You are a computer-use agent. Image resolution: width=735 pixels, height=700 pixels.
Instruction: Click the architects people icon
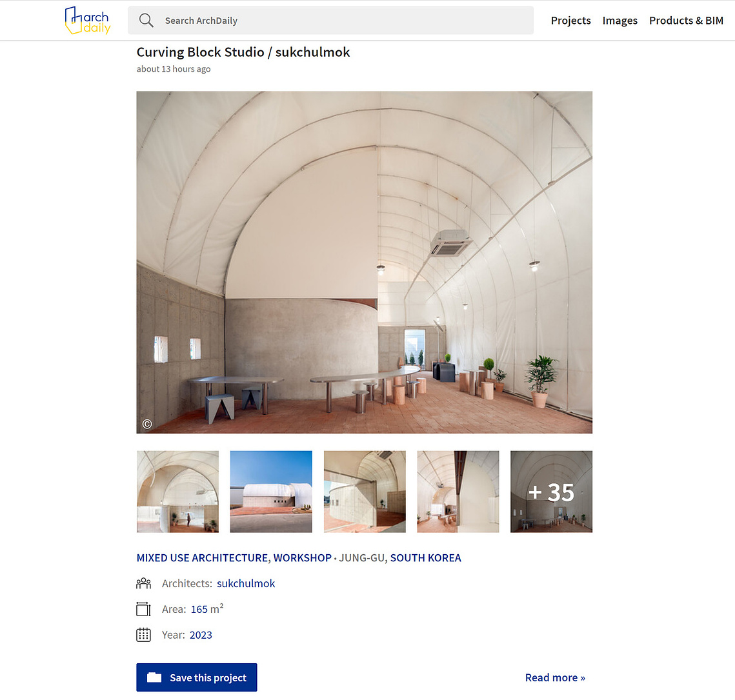tap(143, 583)
